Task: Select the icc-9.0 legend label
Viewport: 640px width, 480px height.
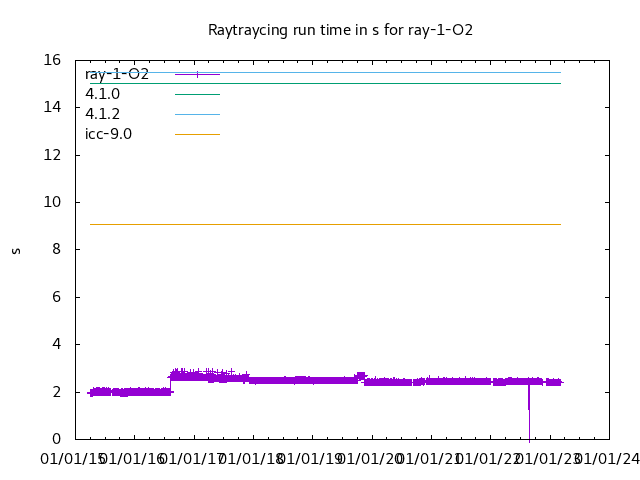Action: (x=108, y=134)
